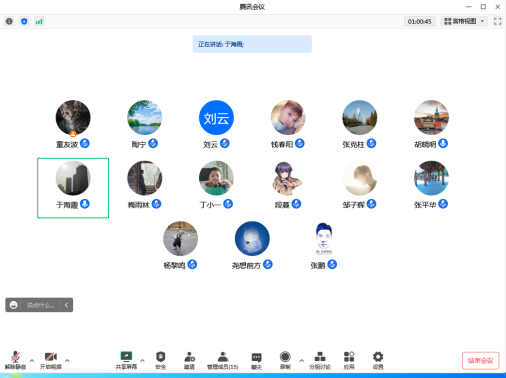
Task: Open the security shield in bottom toolbar
Action: click(161, 360)
